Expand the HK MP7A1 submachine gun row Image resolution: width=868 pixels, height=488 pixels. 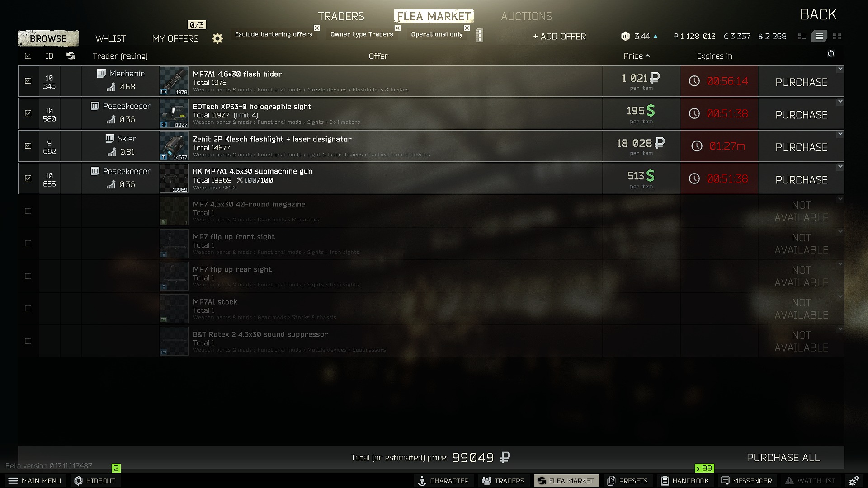840,167
